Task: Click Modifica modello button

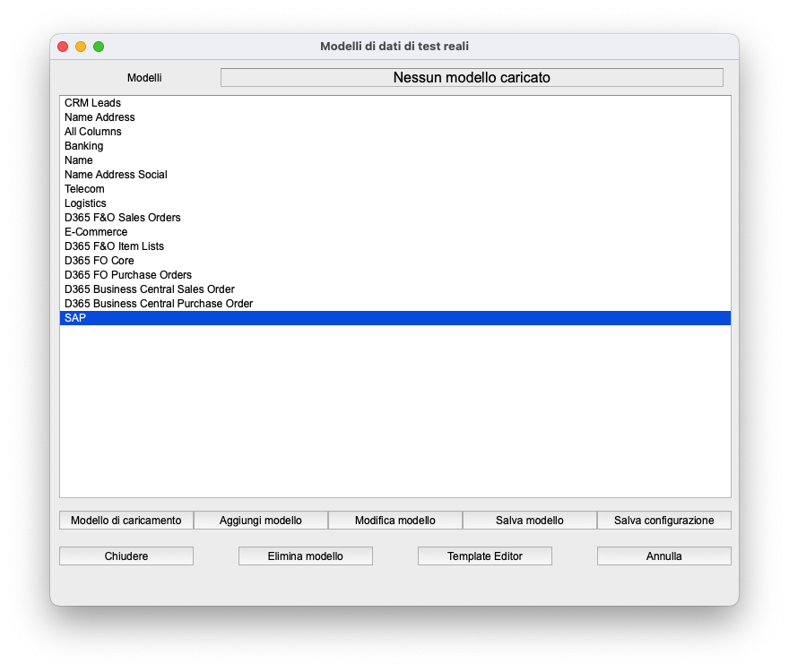Action: [395, 521]
